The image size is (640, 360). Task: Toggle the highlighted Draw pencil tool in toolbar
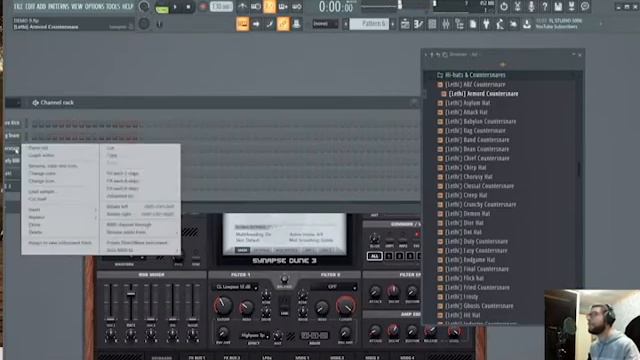(242, 24)
